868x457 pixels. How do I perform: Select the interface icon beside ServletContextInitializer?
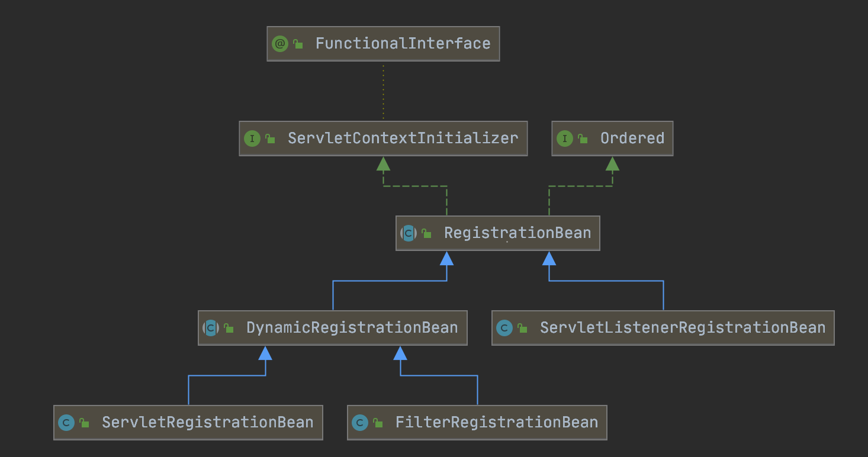(x=252, y=138)
